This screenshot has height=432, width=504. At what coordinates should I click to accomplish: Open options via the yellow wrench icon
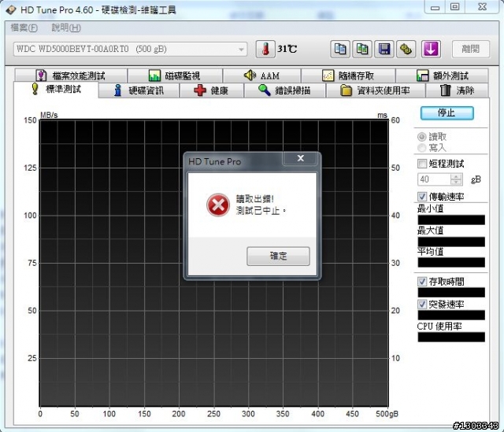(x=406, y=49)
